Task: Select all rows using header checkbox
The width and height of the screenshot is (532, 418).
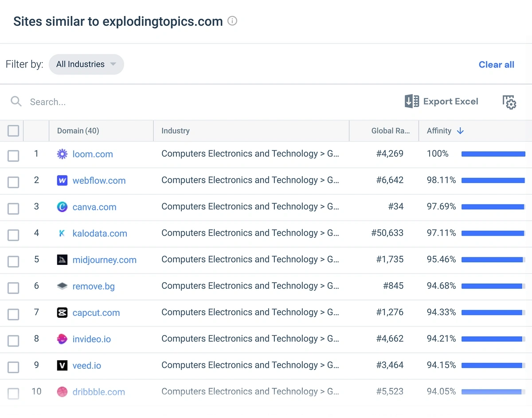Action: [x=13, y=130]
